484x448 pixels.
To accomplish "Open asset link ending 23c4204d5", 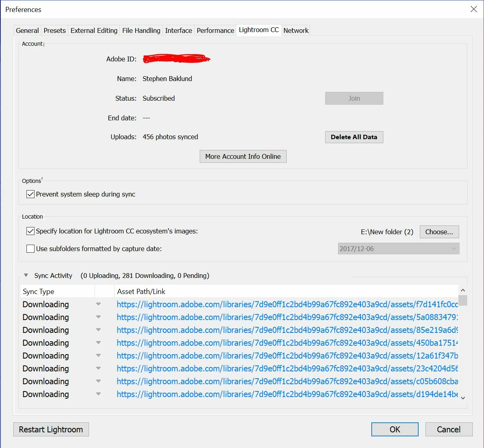I will (x=287, y=369).
